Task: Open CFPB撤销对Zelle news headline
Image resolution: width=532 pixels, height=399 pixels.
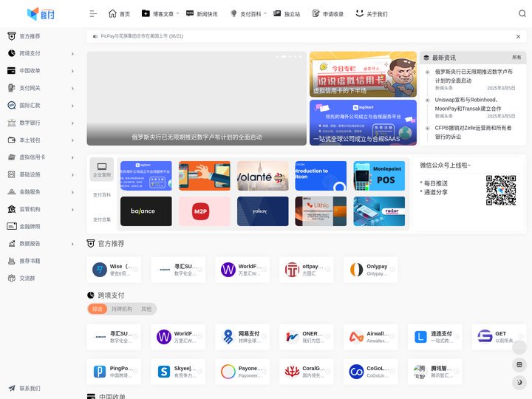Action: click(x=473, y=132)
